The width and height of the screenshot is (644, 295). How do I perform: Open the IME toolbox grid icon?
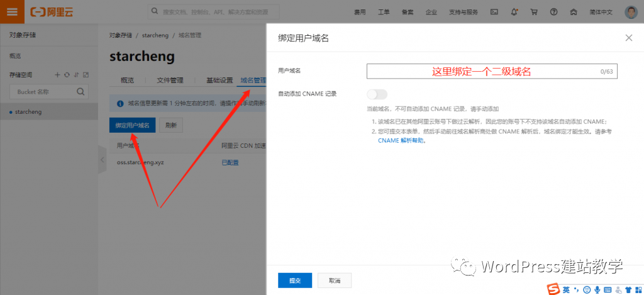(x=638, y=289)
